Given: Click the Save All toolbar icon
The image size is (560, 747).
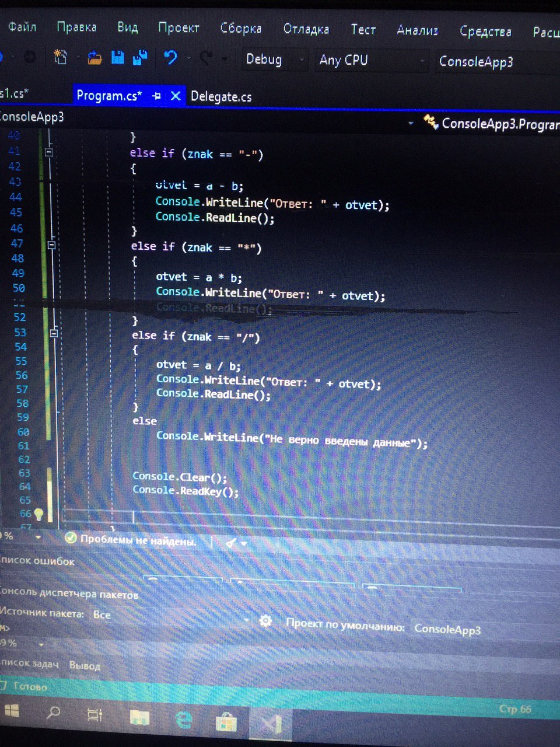Looking at the screenshot, I should pyautogui.click(x=140, y=58).
